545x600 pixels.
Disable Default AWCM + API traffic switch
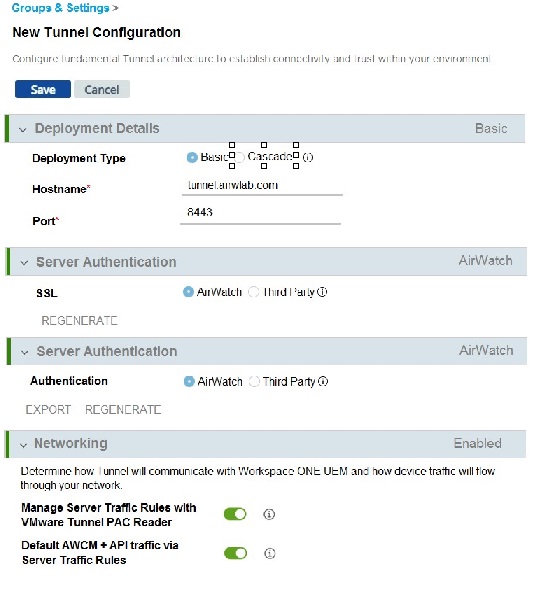(x=235, y=553)
